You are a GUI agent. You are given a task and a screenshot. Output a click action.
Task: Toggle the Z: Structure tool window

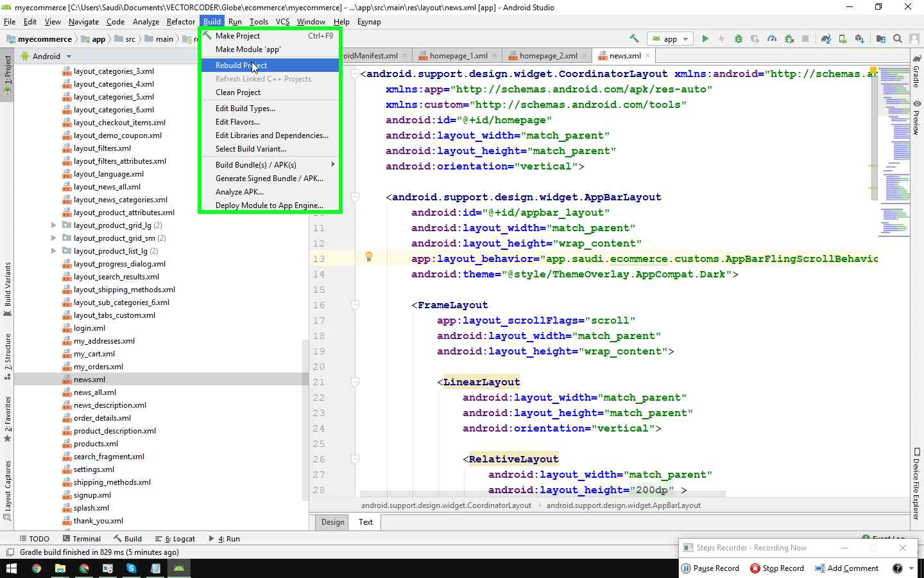(7, 357)
